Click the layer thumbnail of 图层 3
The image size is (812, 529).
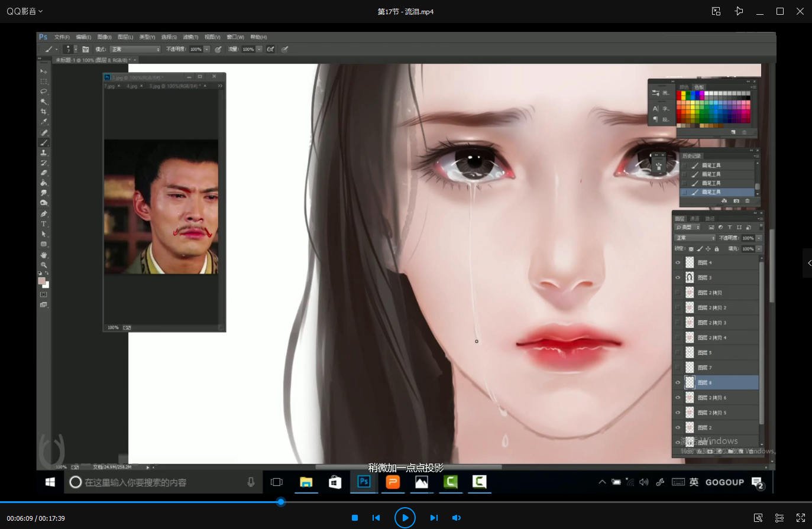point(689,277)
